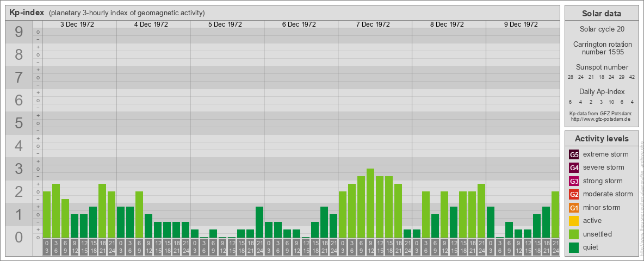Select the G2 moderate storm badge
Viewport: 644px width, 261px height.
pos(574,194)
